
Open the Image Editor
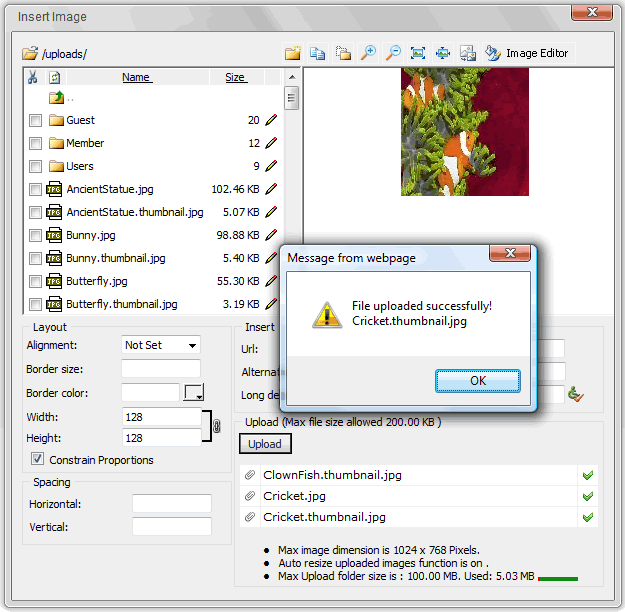530,53
